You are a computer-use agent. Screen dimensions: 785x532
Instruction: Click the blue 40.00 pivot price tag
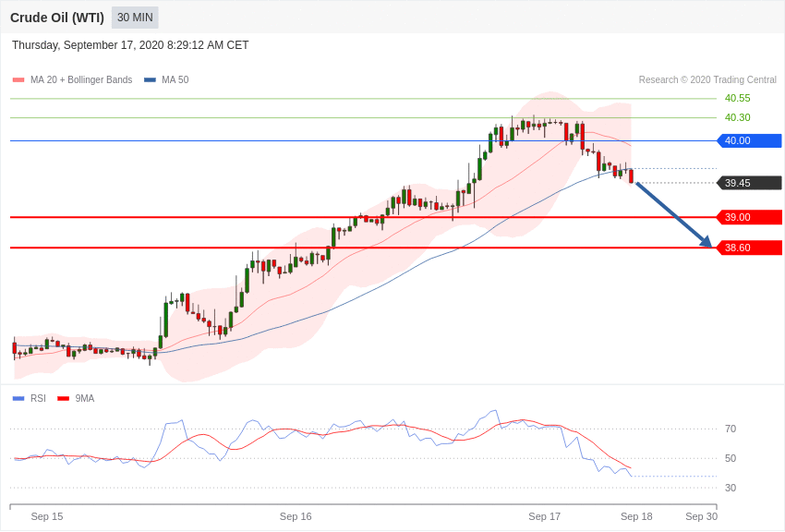click(x=750, y=140)
